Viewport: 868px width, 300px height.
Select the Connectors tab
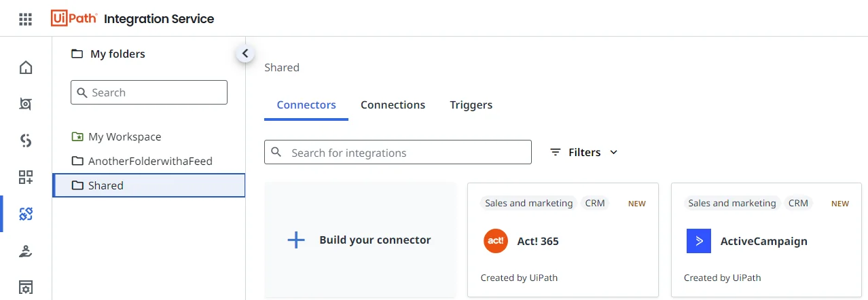click(306, 105)
